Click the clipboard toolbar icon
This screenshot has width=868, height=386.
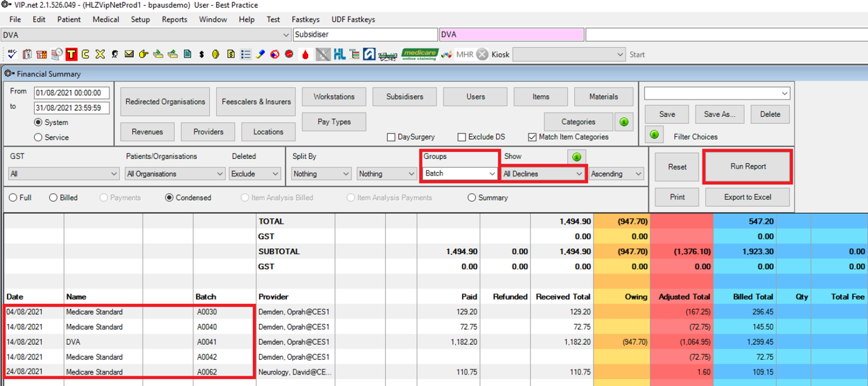coord(27,54)
